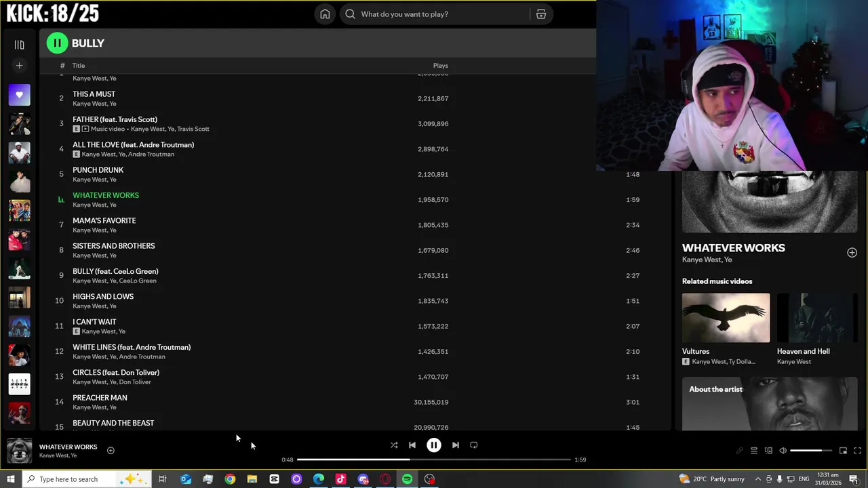This screenshot has width=868, height=488.
Task: Pause the BULLY album with green button
Action: [x=57, y=43]
